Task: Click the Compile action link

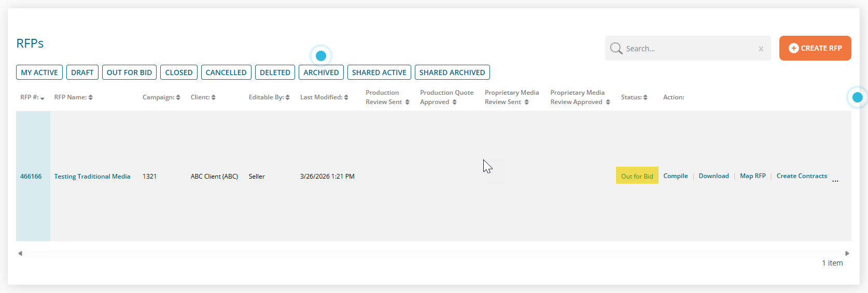Action: [x=675, y=176]
